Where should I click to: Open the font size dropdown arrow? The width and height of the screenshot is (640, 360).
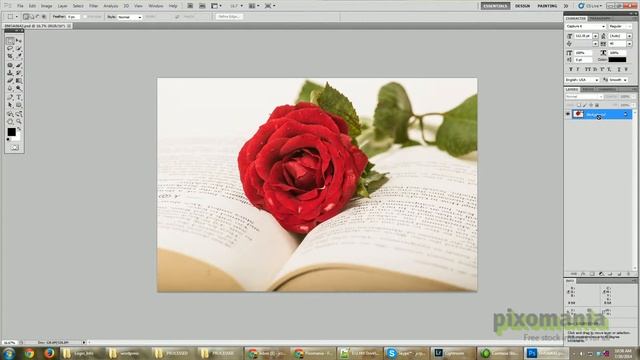point(596,36)
